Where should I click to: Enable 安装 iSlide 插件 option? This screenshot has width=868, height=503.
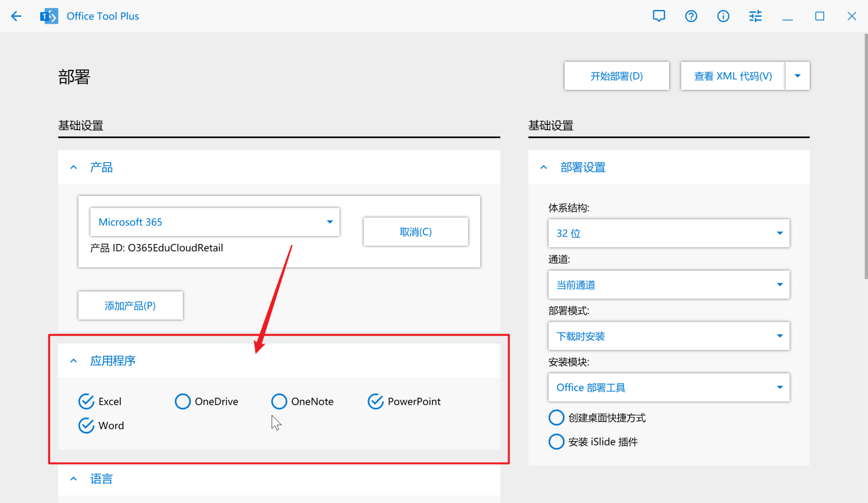(x=593, y=442)
